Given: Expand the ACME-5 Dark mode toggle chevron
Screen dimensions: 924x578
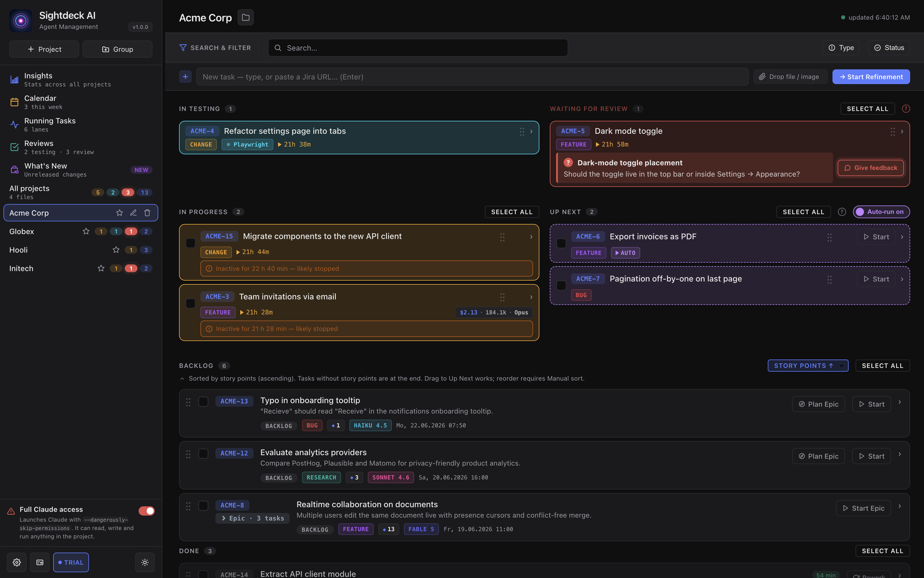Looking at the screenshot, I should pyautogui.click(x=902, y=131).
